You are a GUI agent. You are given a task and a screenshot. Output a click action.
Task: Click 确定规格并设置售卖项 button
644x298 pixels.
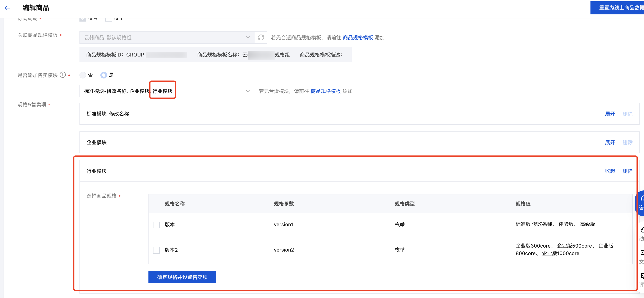tap(182, 277)
